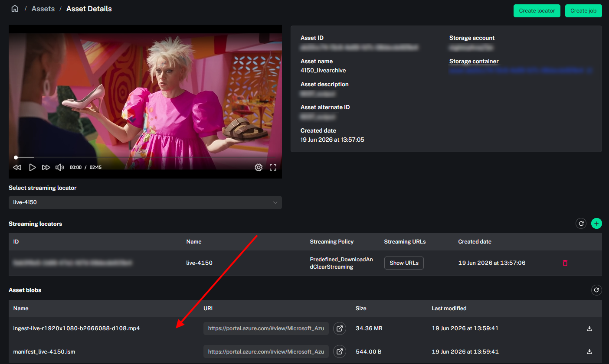Enter fullscreen video mode
Screen dimensions: 609x364
[273, 167]
